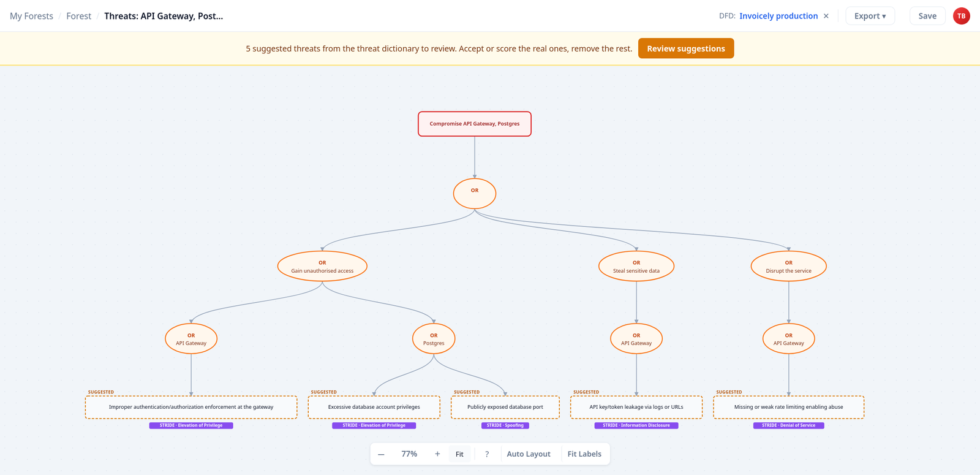Select Missing or weak rate limiting threat
This screenshot has height=475, width=980.
(x=789, y=407)
